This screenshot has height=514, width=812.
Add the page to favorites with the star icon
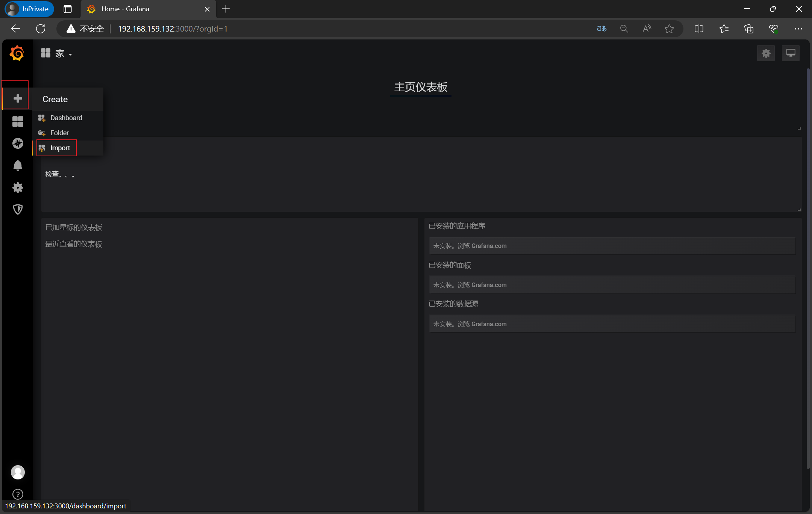(669, 29)
